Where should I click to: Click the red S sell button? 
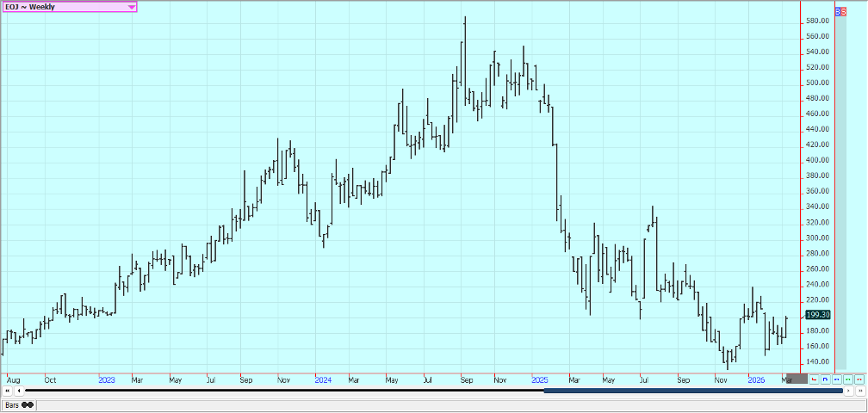pyautogui.click(x=844, y=12)
